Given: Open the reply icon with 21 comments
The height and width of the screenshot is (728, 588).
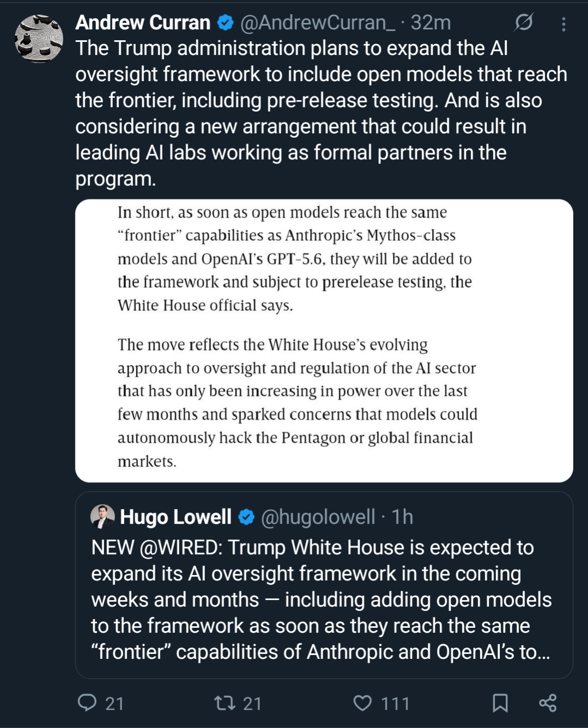Looking at the screenshot, I should (87, 702).
